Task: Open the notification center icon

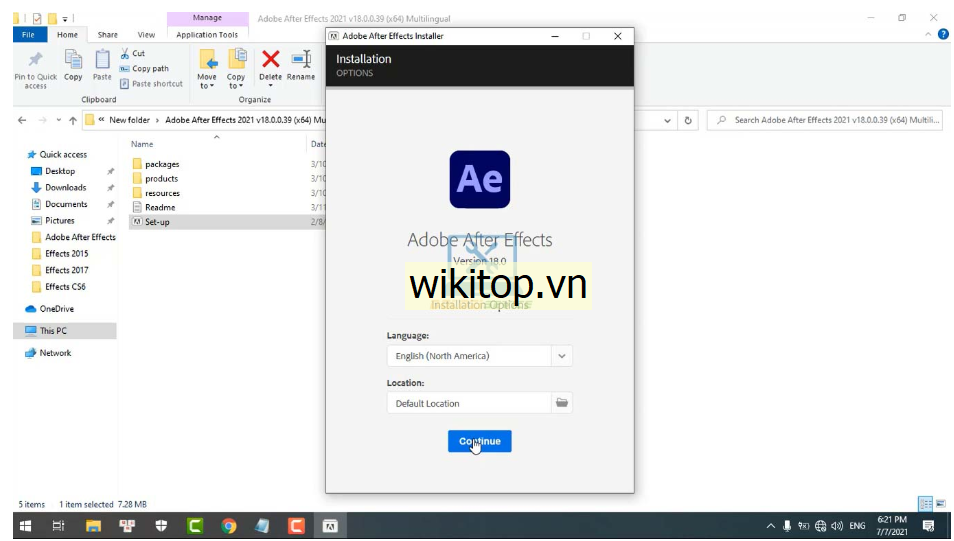Action: point(928,526)
